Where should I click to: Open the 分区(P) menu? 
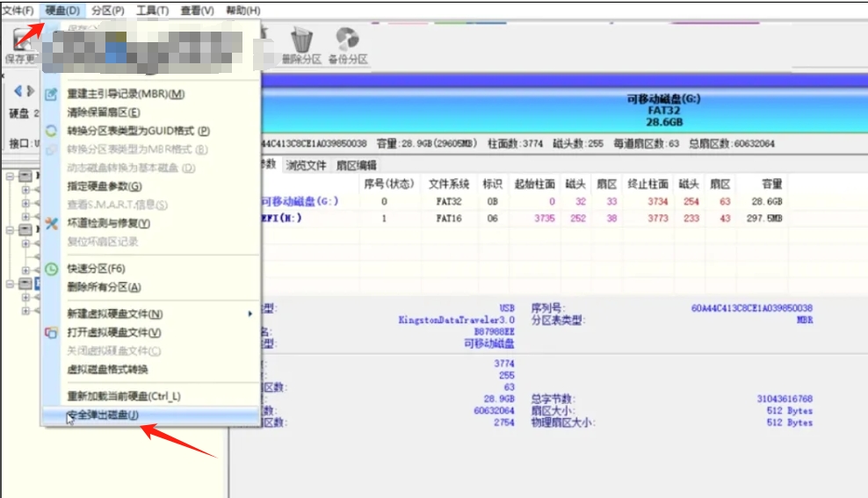coord(107,10)
